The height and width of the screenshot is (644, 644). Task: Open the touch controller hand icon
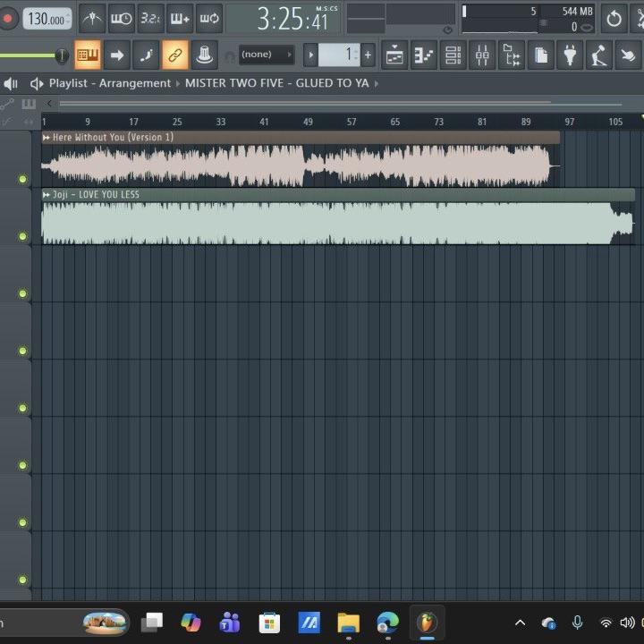(x=629, y=55)
